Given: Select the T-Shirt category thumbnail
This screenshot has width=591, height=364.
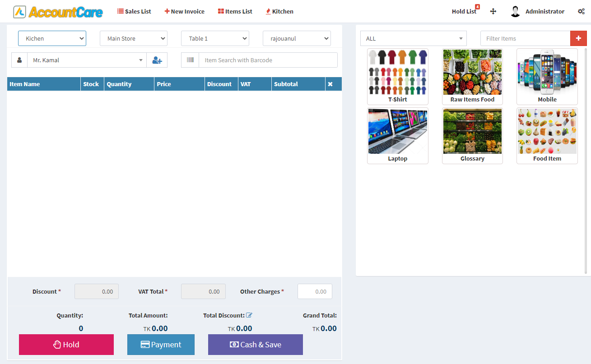Looking at the screenshot, I should 397,77.
